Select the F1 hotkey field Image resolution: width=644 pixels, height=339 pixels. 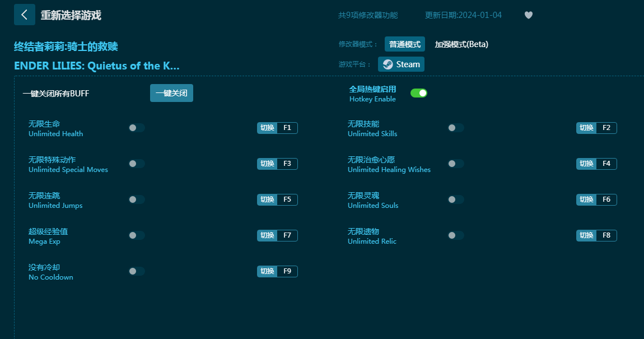[287, 128]
